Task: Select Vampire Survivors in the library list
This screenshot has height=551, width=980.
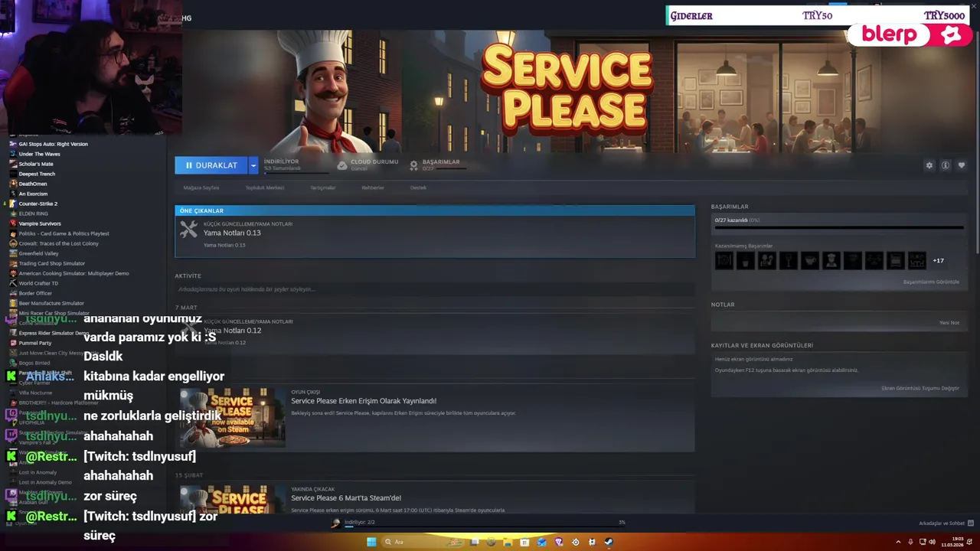Action: coord(40,223)
